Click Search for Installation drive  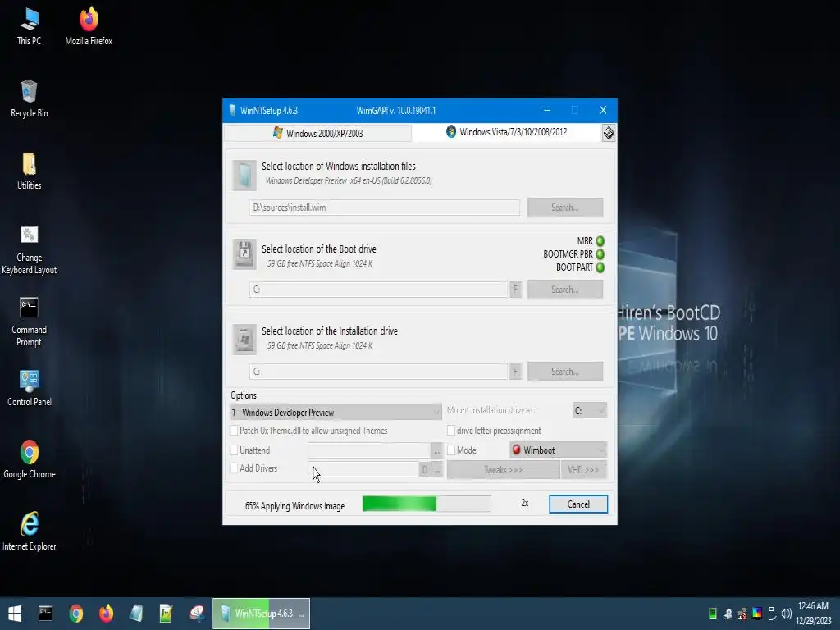click(565, 372)
